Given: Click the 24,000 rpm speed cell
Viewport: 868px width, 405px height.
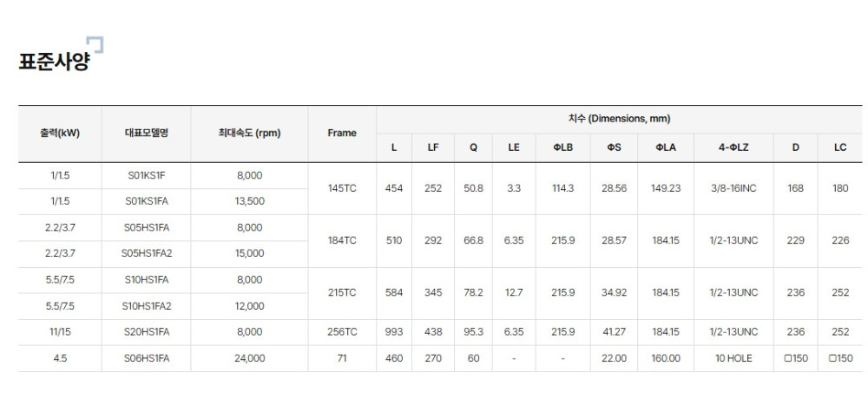Looking at the screenshot, I should point(249,357).
